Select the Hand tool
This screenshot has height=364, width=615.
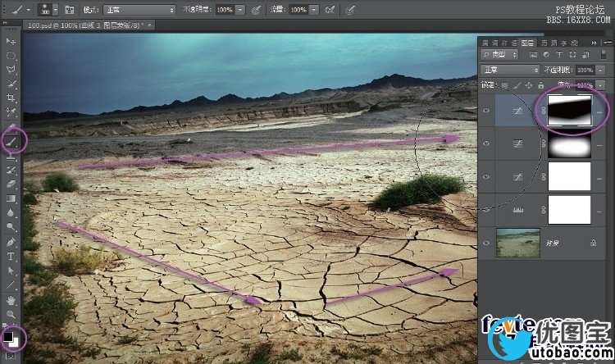click(x=11, y=300)
